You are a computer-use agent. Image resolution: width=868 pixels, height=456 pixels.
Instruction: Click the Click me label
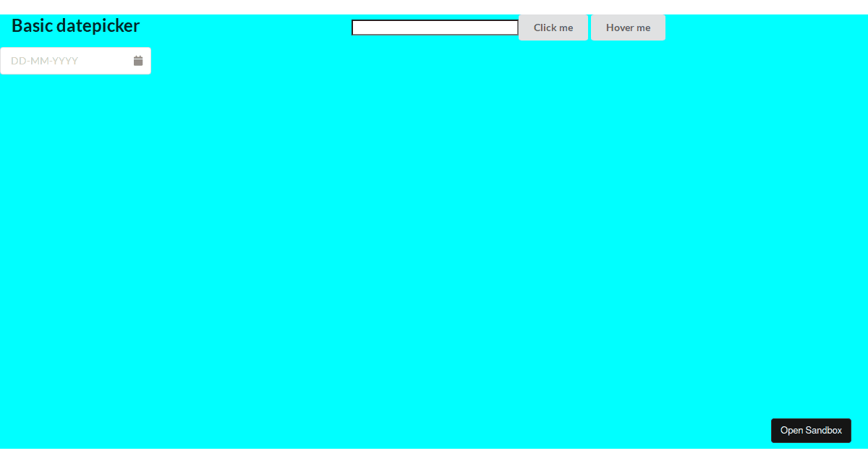[x=553, y=28]
